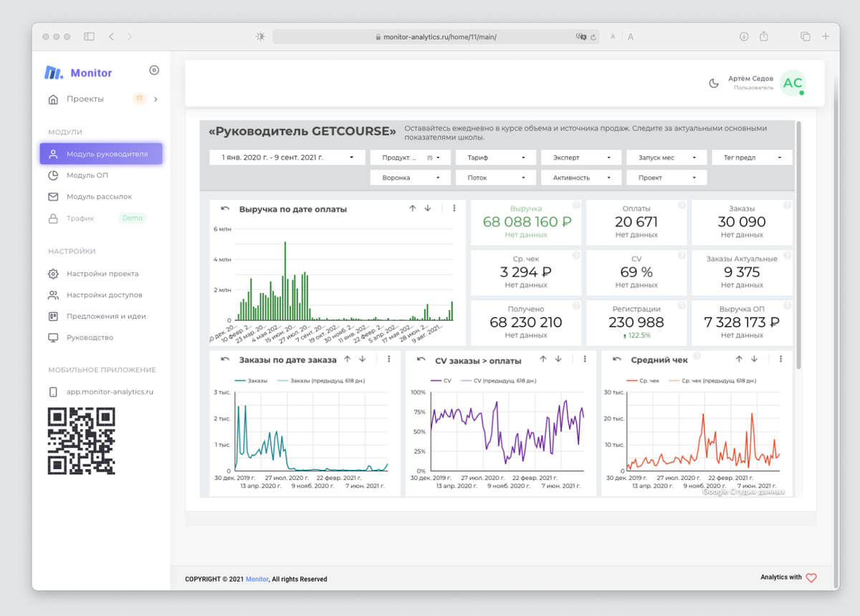Screen dimensions: 860x616
Task: Drill down on Выручка по дате оплаты chart
Action: (428, 208)
